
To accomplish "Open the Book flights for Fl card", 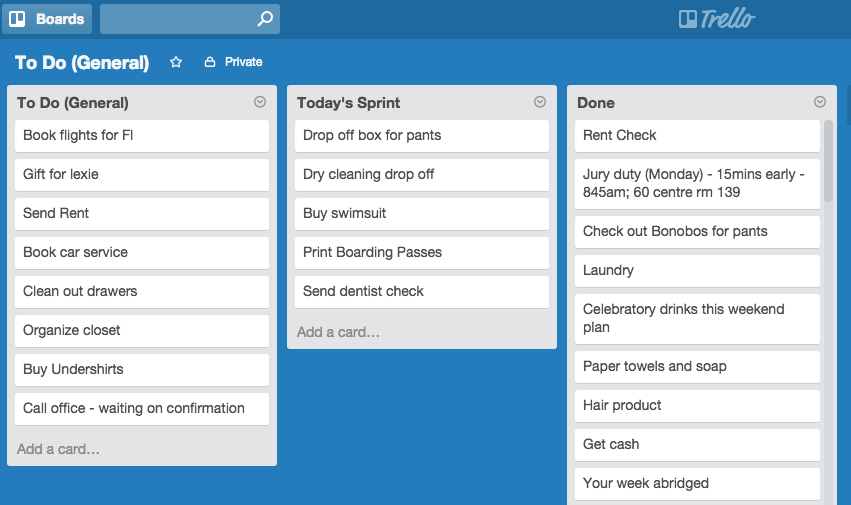I will (x=142, y=136).
